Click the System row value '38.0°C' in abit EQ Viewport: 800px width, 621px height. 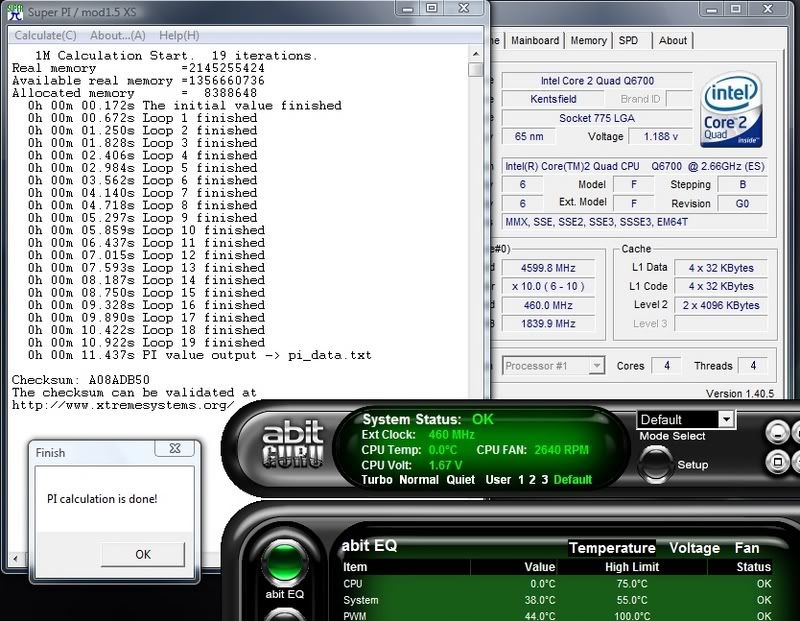[x=539, y=600]
